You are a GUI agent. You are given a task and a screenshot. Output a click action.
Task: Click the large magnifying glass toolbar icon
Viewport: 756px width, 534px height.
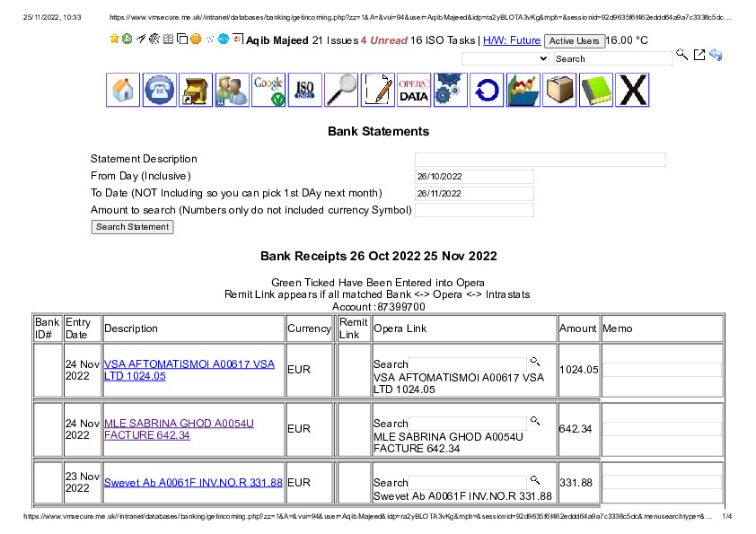(341, 91)
